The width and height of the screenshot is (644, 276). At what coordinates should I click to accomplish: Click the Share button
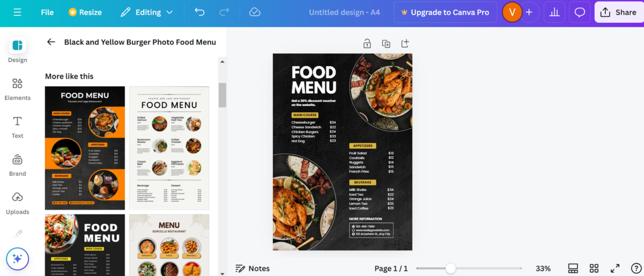pos(619,12)
